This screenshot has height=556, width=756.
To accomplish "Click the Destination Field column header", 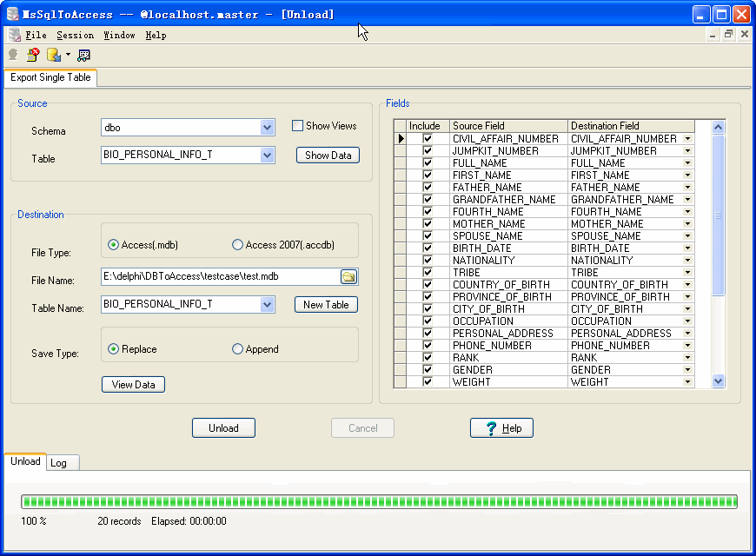I will (x=631, y=126).
